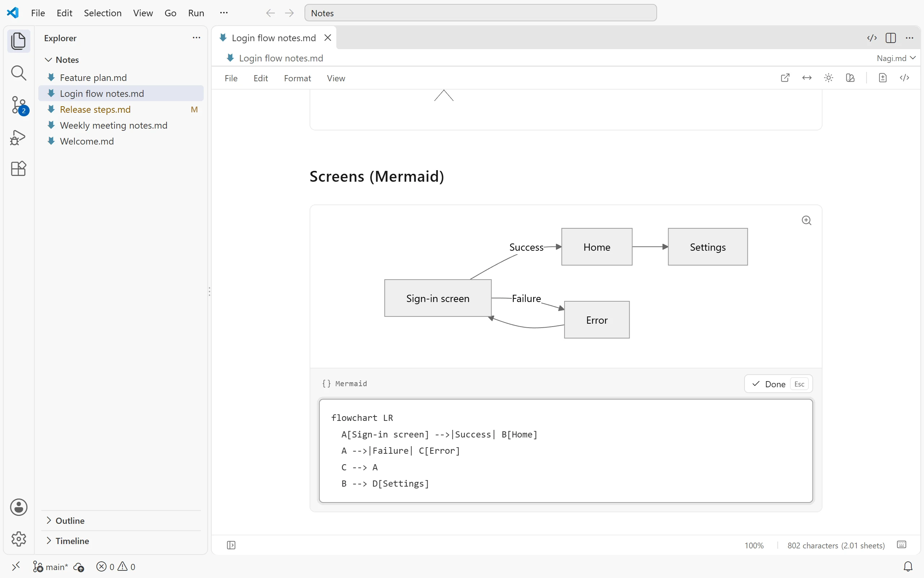The height and width of the screenshot is (578, 924).
Task: Click the remote window icon in status bar
Action: 16,566
